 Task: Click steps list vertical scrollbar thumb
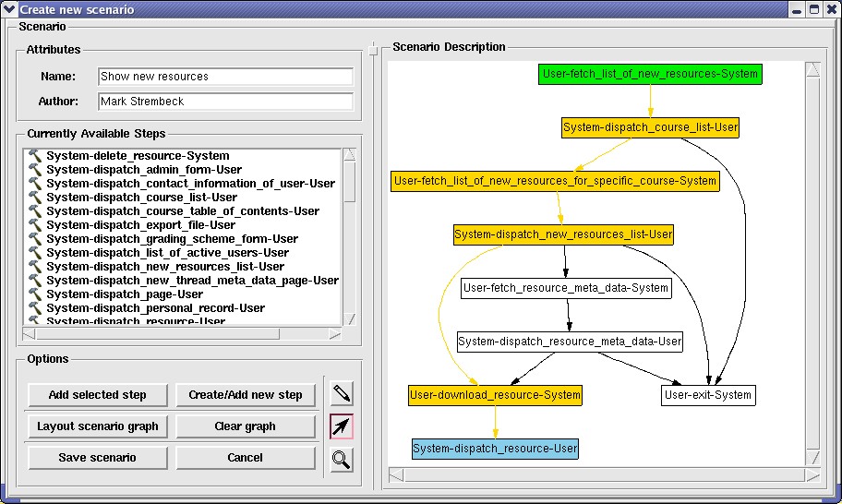coord(350,182)
